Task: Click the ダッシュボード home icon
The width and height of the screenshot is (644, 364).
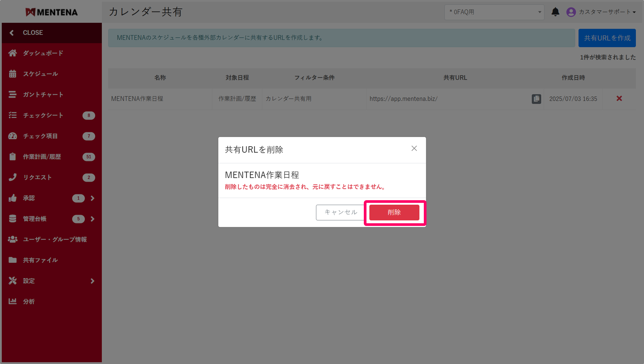Action: tap(12, 53)
